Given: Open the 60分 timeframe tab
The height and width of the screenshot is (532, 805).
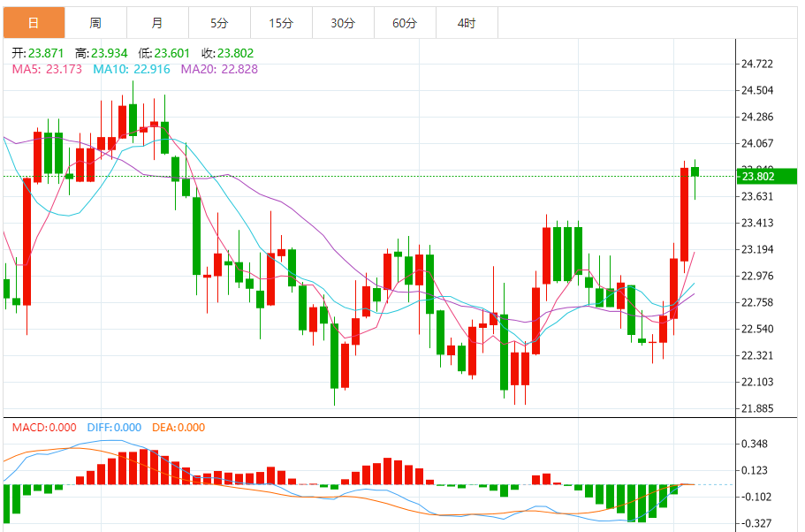Looking at the screenshot, I should coord(405,23).
